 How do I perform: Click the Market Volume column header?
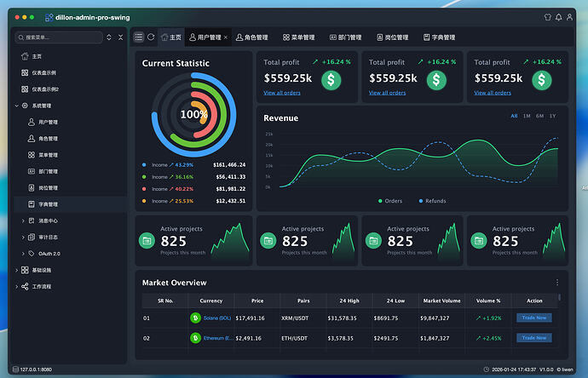(x=441, y=301)
